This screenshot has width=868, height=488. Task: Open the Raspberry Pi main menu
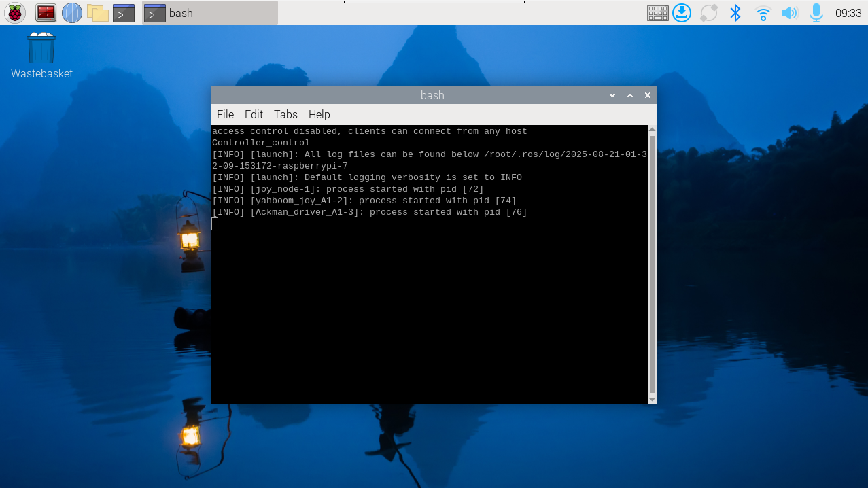click(x=14, y=13)
